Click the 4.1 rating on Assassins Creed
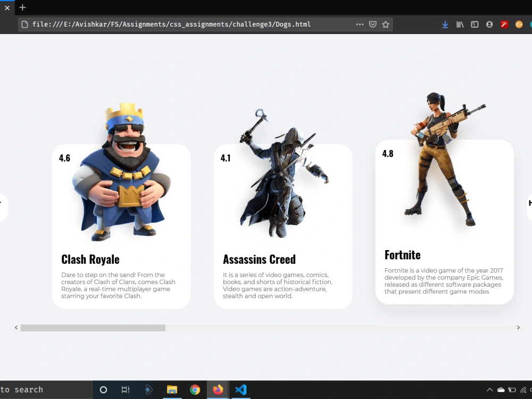532x399 pixels. (x=226, y=158)
